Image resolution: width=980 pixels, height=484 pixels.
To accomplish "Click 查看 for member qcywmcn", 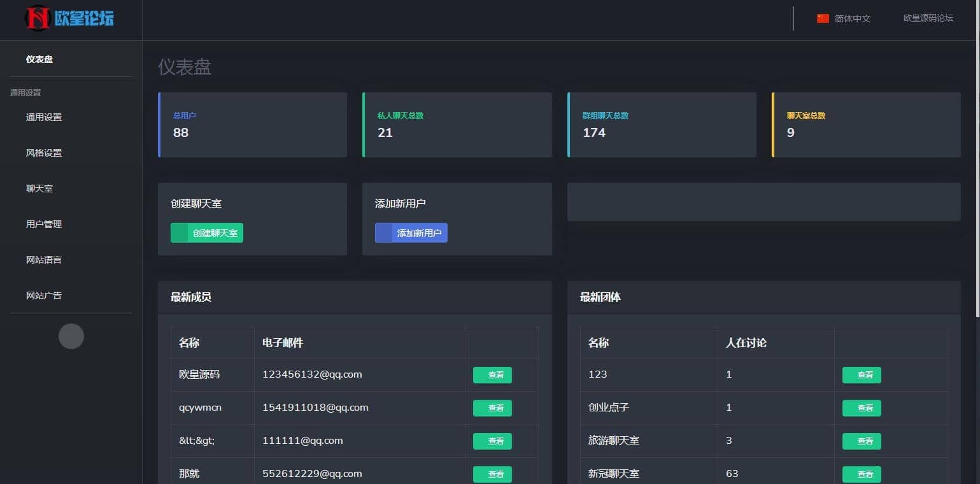I will [492, 408].
